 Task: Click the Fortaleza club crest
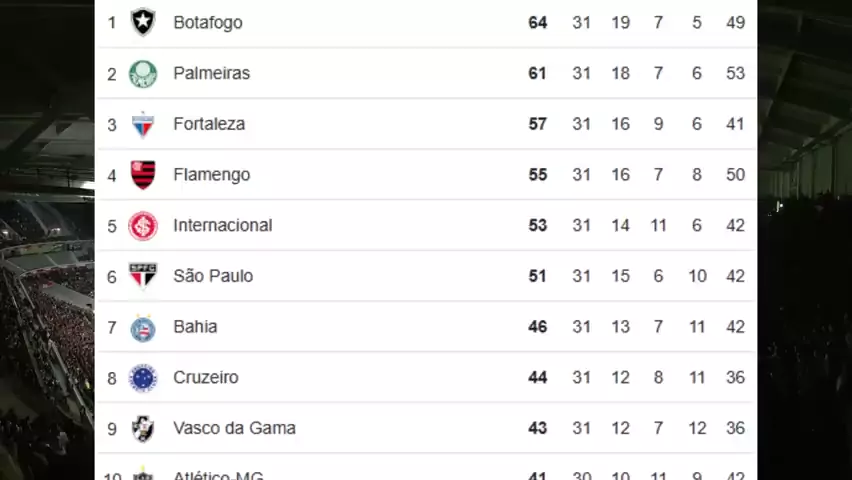click(x=143, y=124)
